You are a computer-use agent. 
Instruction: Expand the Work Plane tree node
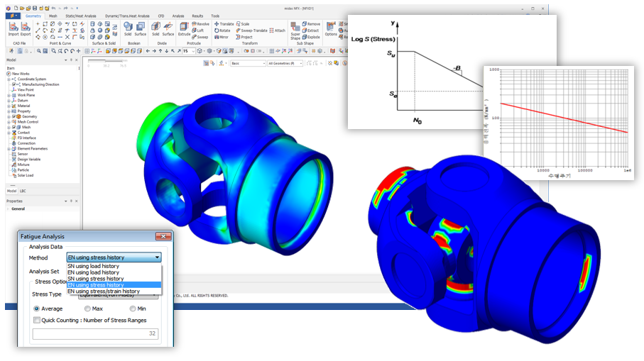point(9,95)
